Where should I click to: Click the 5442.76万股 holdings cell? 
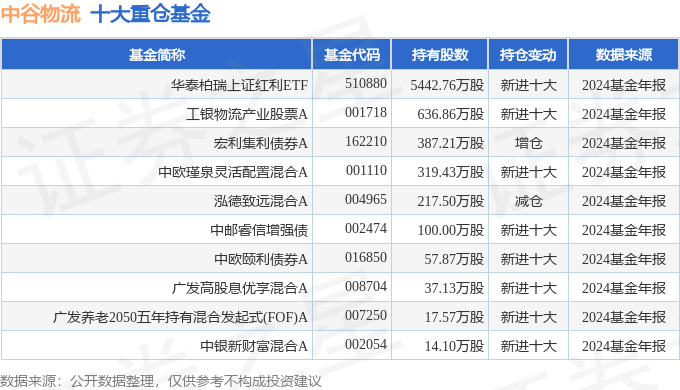pyautogui.click(x=447, y=85)
